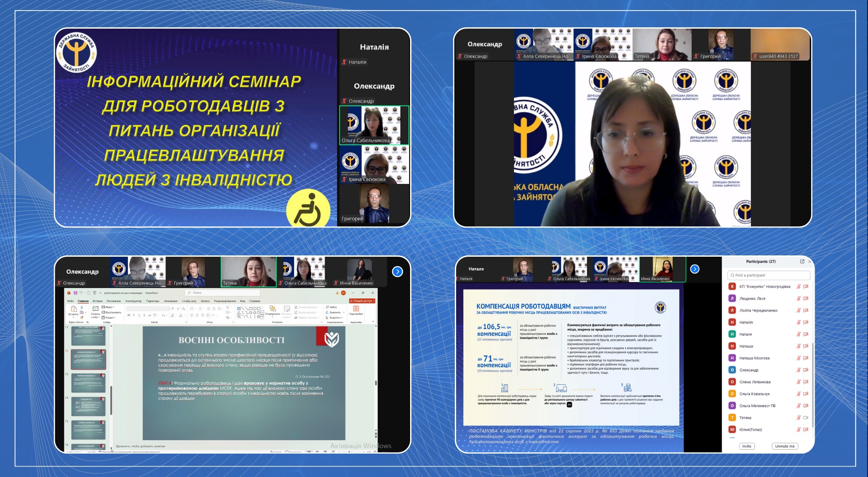Click the Вставить paste icon in ribbon
Screen dimensions: 868x477
coord(74,310)
